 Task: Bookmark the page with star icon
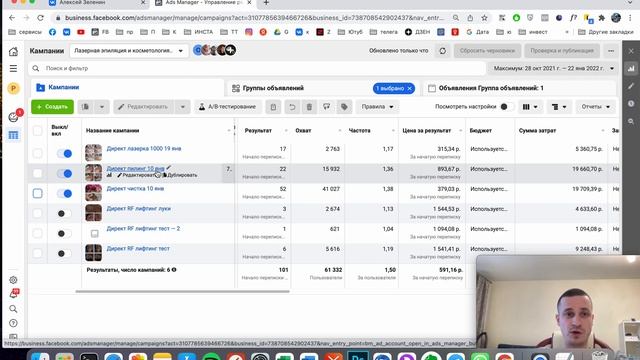point(484,18)
